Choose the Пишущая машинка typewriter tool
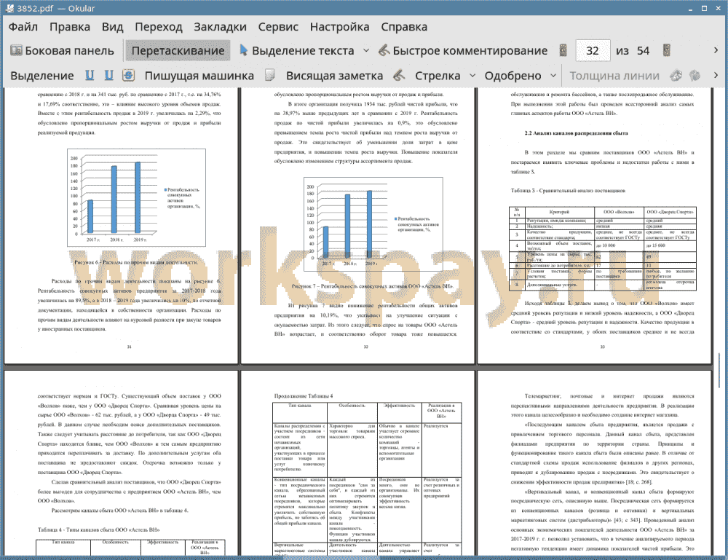This screenshot has width=728, height=560. pos(199,76)
